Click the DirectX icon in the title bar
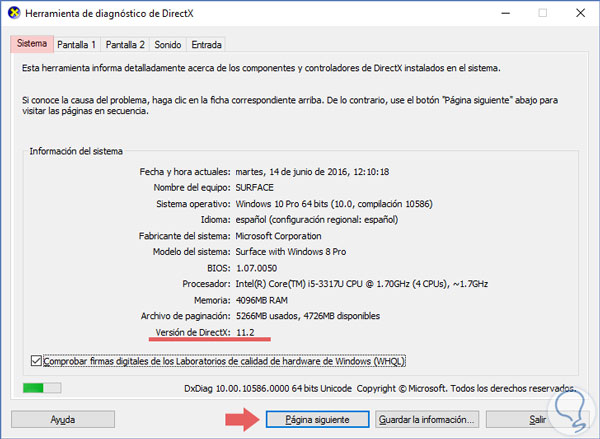This screenshot has height=439, width=600. [x=14, y=13]
